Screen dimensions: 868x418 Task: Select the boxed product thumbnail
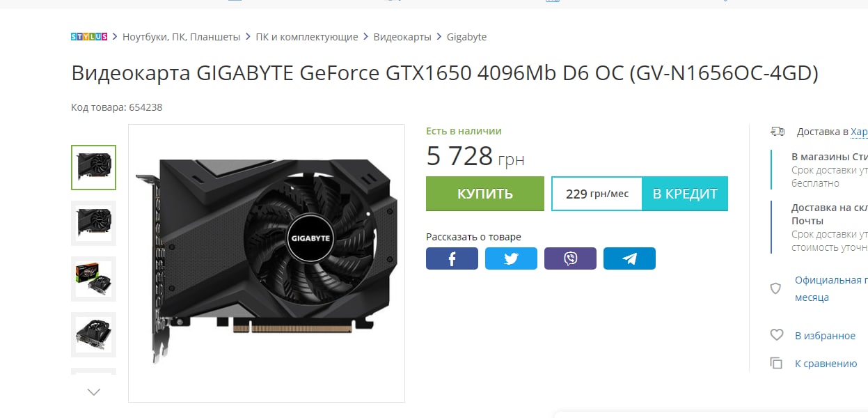(94, 279)
